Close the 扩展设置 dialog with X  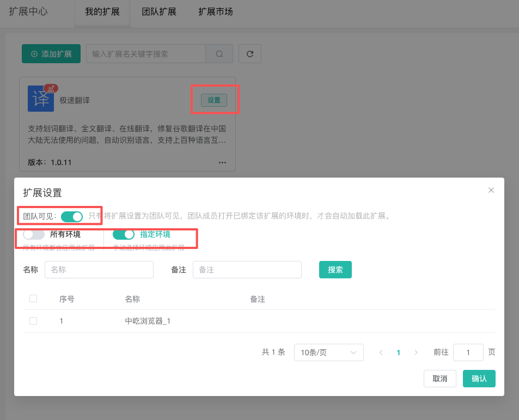click(491, 190)
